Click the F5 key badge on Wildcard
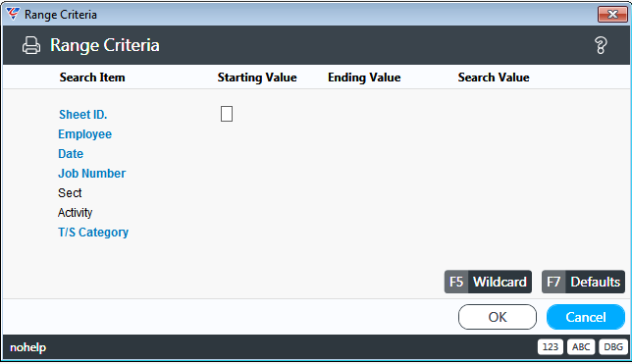 coord(456,282)
